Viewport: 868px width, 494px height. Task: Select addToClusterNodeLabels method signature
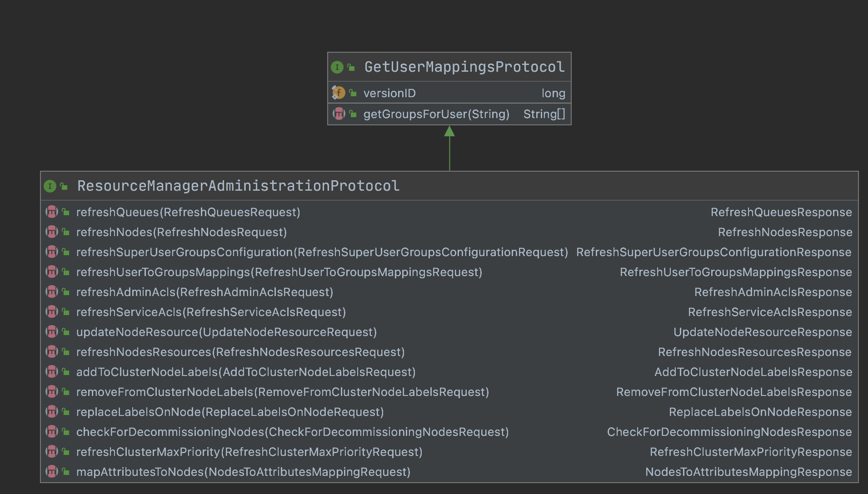pyautogui.click(x=246, y=372)
